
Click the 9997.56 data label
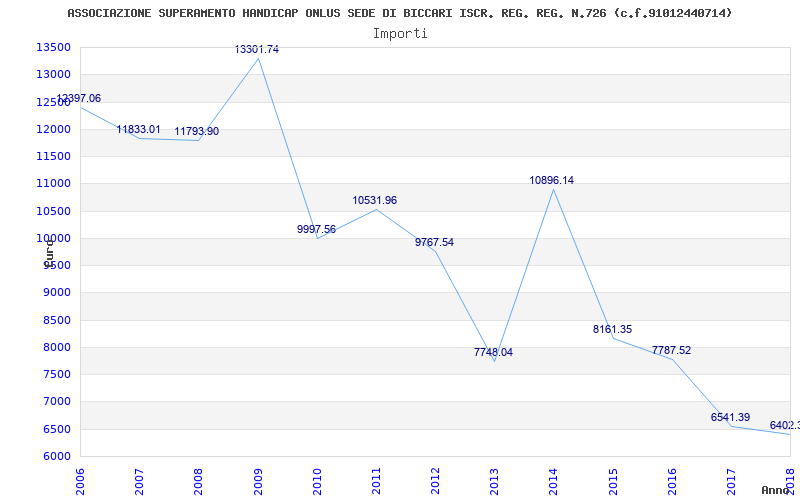316,230
